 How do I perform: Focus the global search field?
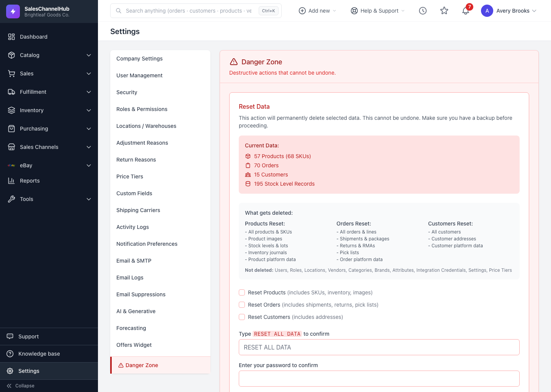pyautogui.click(x=196, y=11)
